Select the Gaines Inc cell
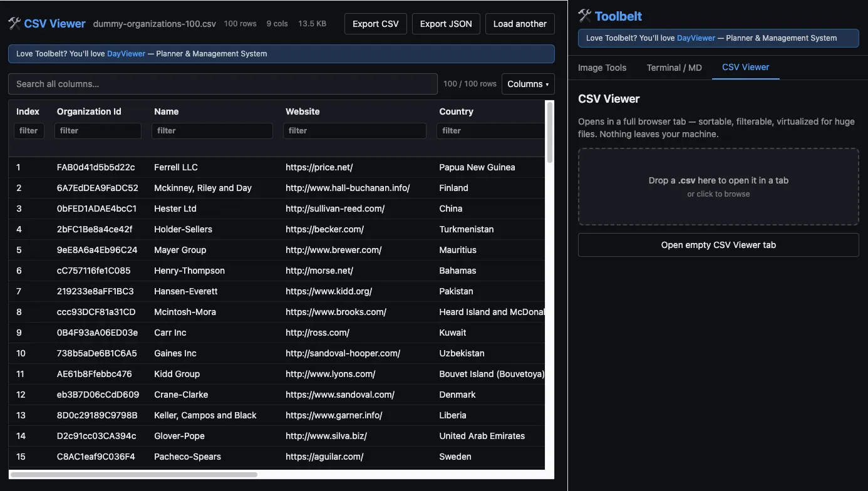Screen dimensions: 868x491 pyautogui.click(x=175, y=353)
